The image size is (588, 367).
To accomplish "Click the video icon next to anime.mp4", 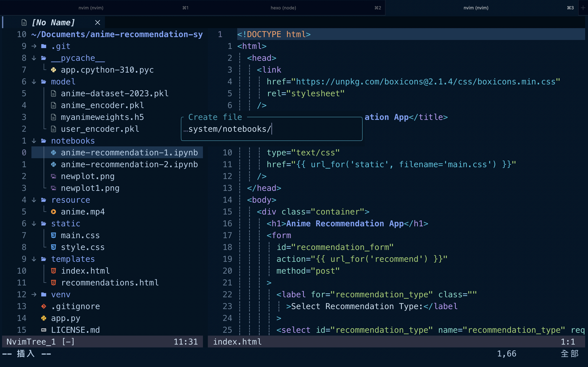I will click(x=54, y=212).
